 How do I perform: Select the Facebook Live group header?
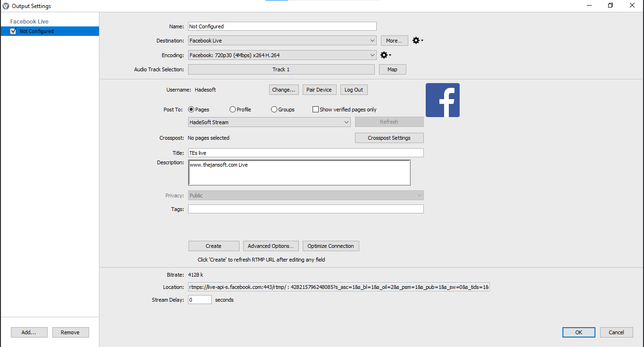[29, 22]
